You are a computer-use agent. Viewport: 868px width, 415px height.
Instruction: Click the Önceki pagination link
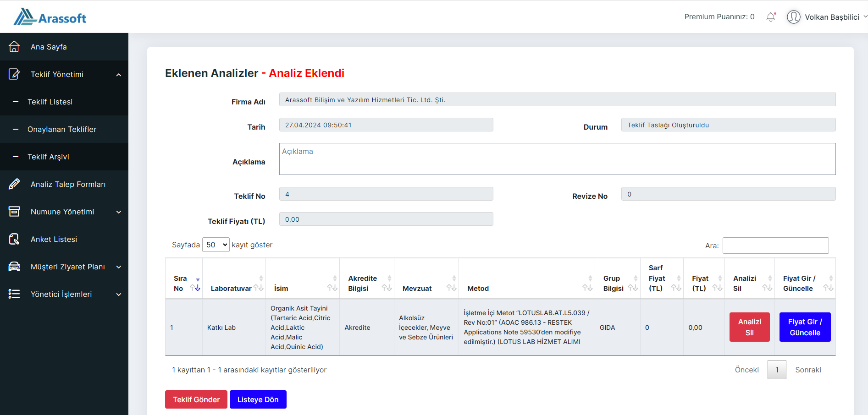[746, 370]
